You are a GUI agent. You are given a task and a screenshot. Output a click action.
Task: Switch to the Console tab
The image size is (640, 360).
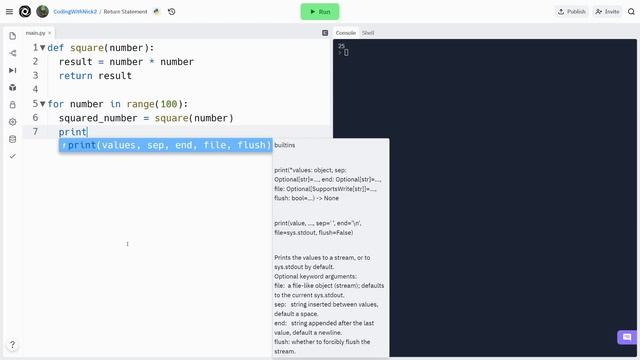tap(346, 33)
